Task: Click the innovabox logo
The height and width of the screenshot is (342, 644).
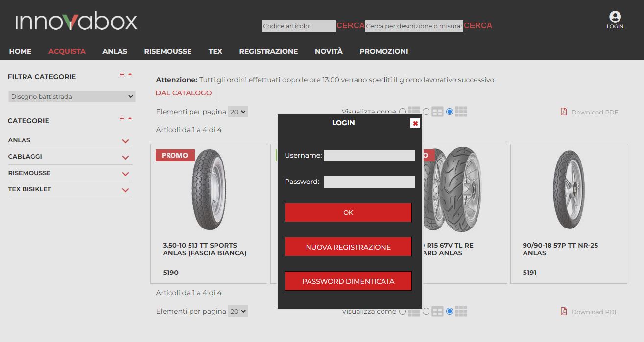Action: pyautogui.click(x=76, y=22)
